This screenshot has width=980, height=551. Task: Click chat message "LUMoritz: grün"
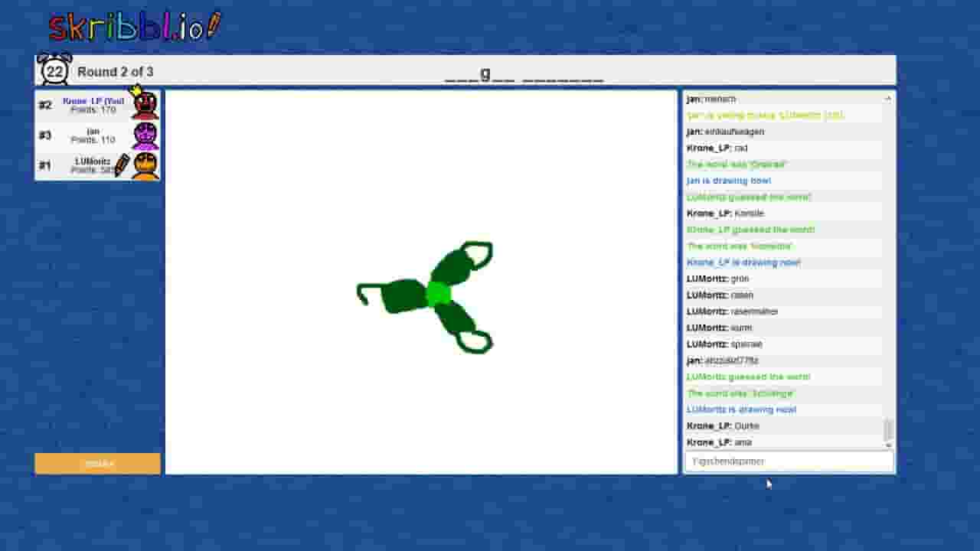717,279
